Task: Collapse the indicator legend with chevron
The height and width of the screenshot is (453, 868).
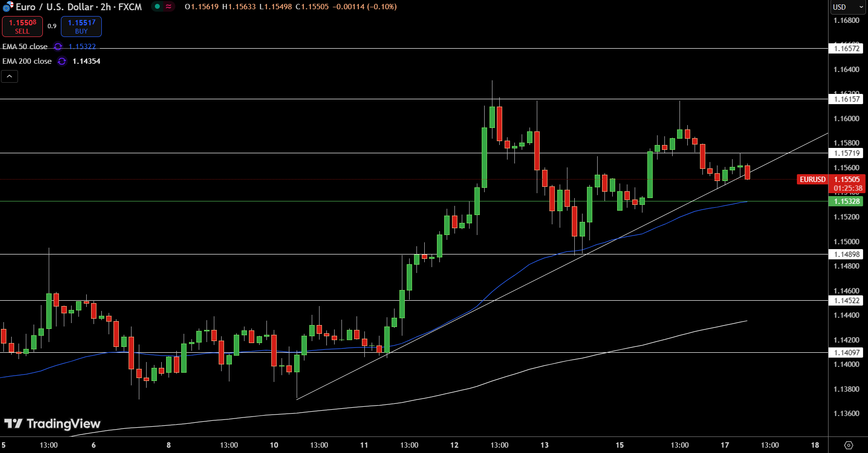Action: point(9,76)
